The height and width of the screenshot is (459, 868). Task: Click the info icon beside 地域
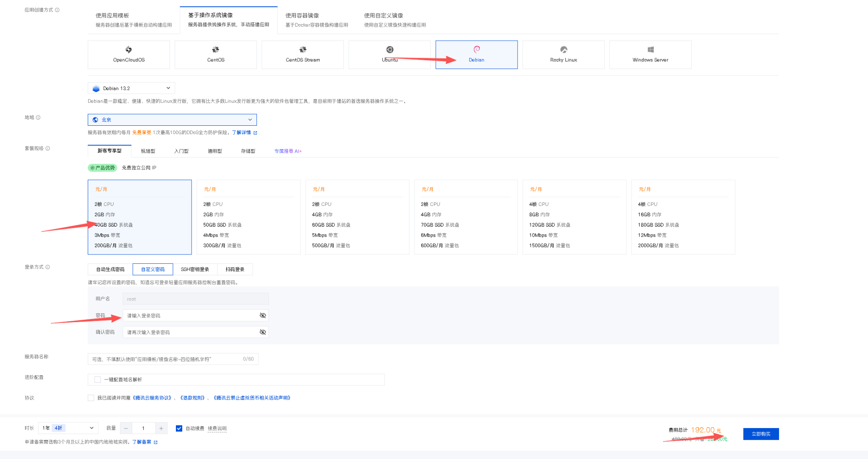pos(38,117)
